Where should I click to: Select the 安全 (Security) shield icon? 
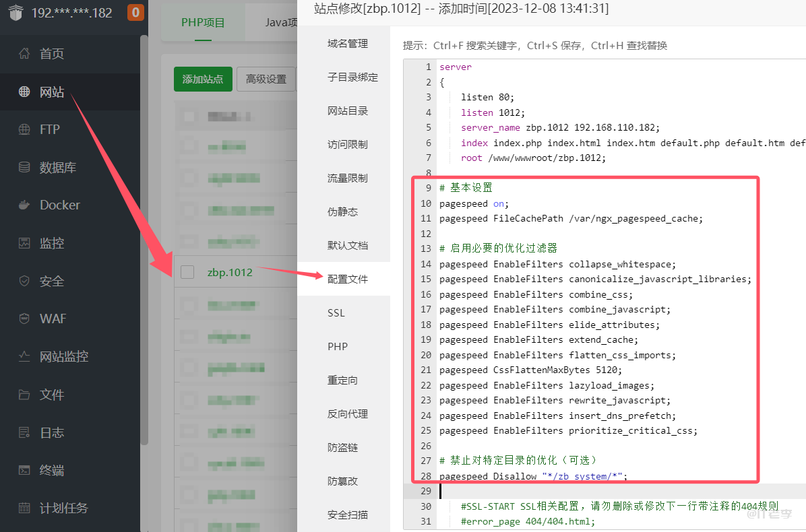[x=24, y=281]
